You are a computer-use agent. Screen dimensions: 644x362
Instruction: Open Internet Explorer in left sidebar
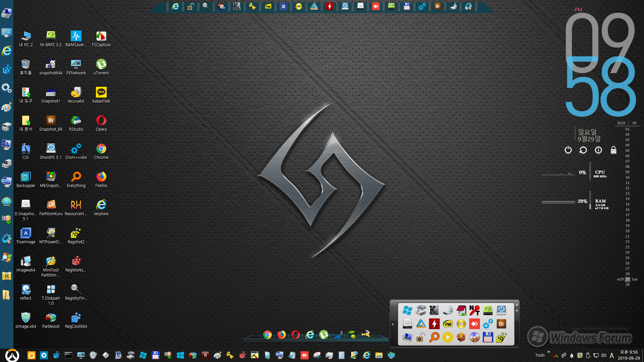point(6,51)
